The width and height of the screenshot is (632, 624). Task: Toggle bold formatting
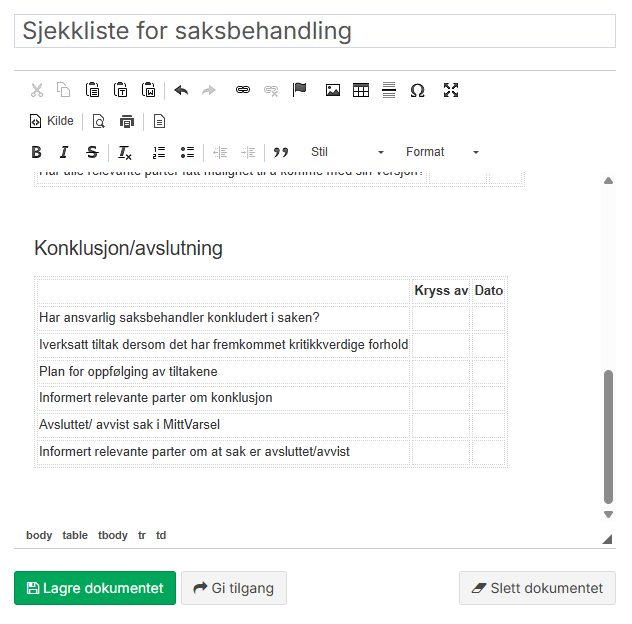[37, 152]
